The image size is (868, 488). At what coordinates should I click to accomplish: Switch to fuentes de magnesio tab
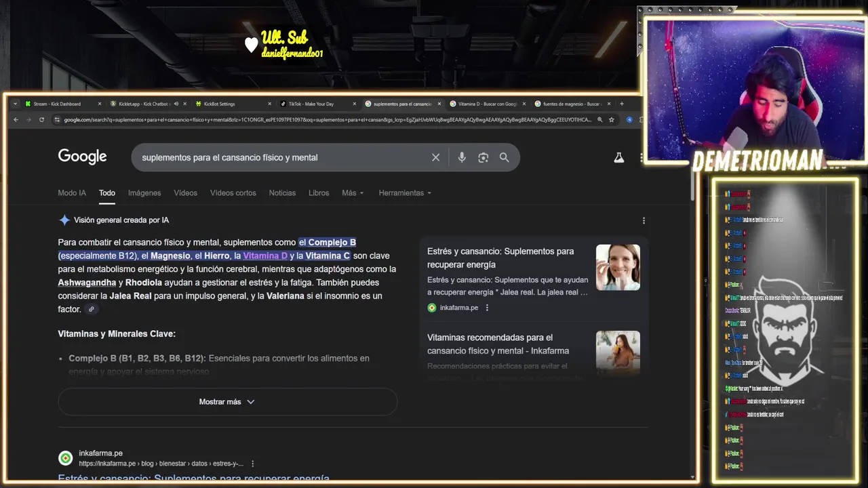click(572, 104)
